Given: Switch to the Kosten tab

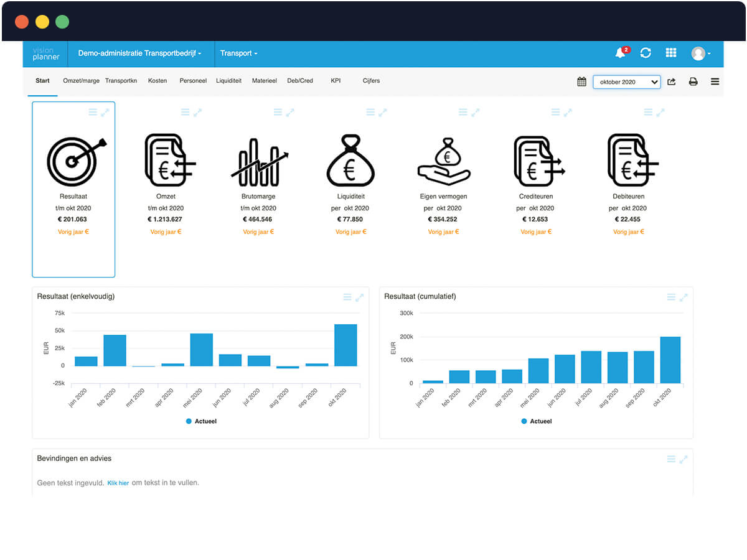Looking at the screenshot, I should tap(157, 81).
